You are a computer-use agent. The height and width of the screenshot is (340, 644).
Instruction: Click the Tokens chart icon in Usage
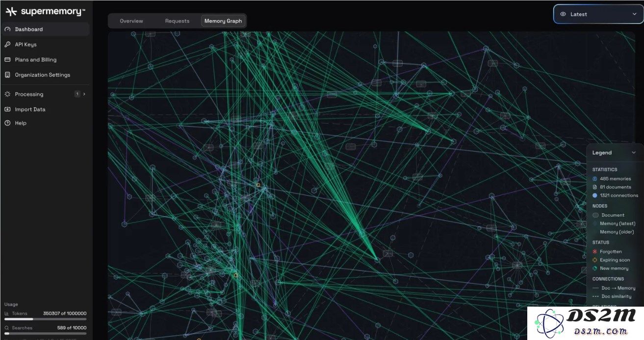coord(7,313)
